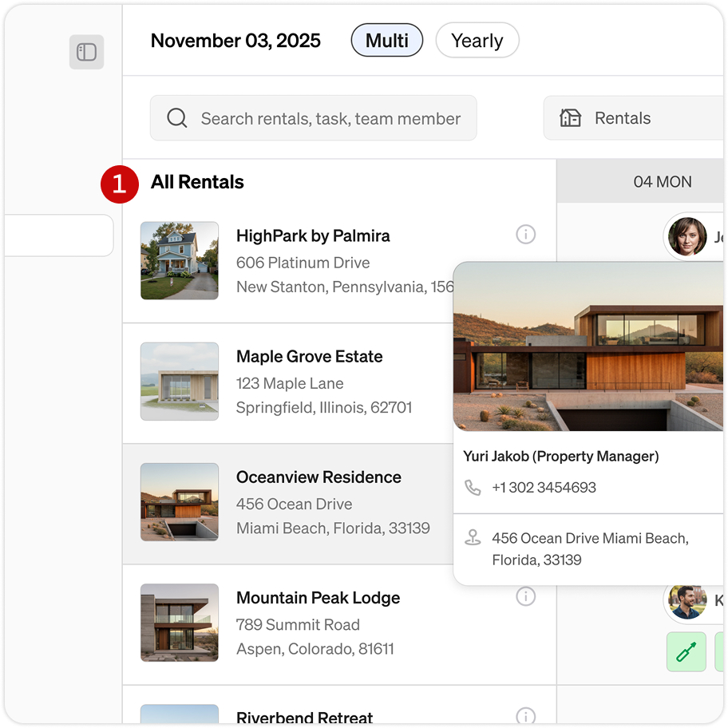Click the Search rentals input field
This screenshot has height=728, width=728.
[314, 118]
